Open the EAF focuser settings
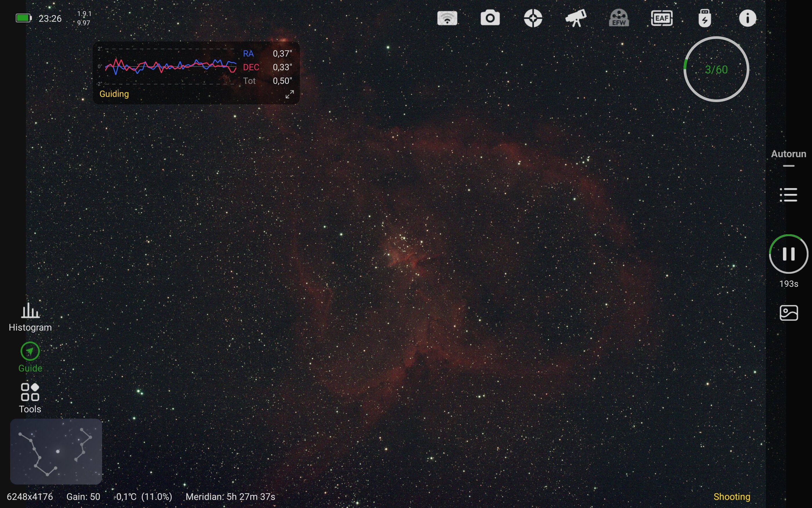The height and width of the screenshot is (508, 812). [662, 18]
